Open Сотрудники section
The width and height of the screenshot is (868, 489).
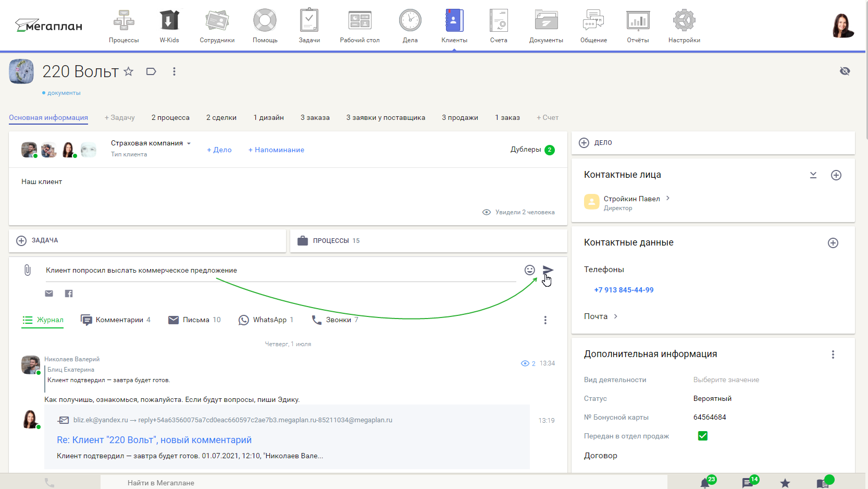point(217,27)
